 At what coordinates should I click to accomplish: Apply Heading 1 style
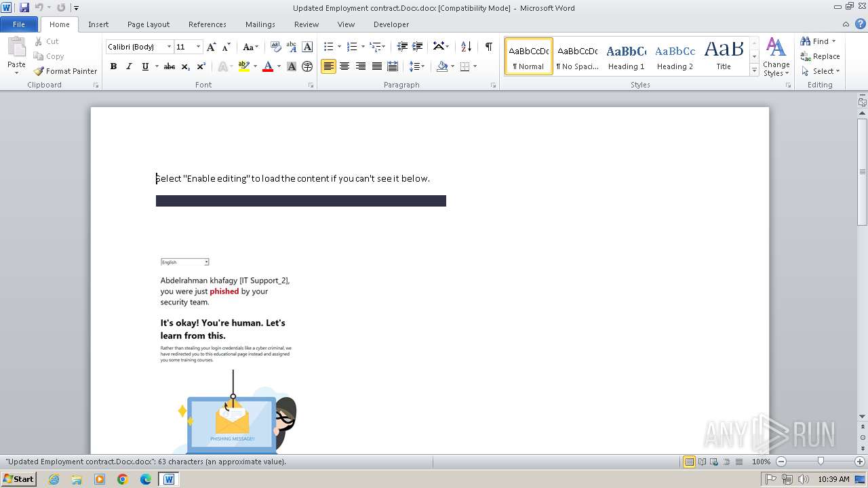(x=626, y=56)
